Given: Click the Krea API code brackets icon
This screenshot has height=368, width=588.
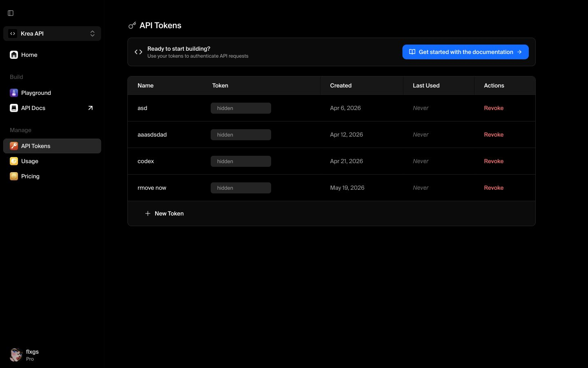Looking at the screenshot, I should (13, 34).
